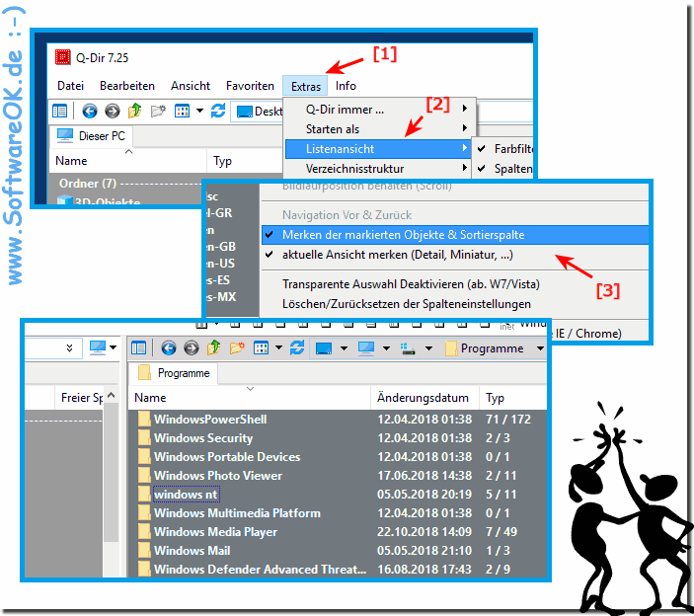Click folder-up icon in Programme pane toolbar
This screenshot has height=616, width=694.
coord(214,347)
